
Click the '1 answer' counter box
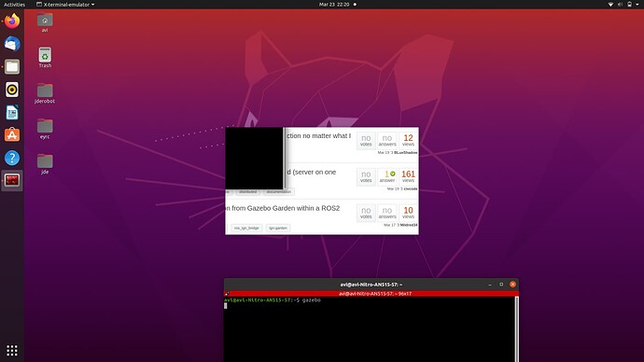[387, 176]
